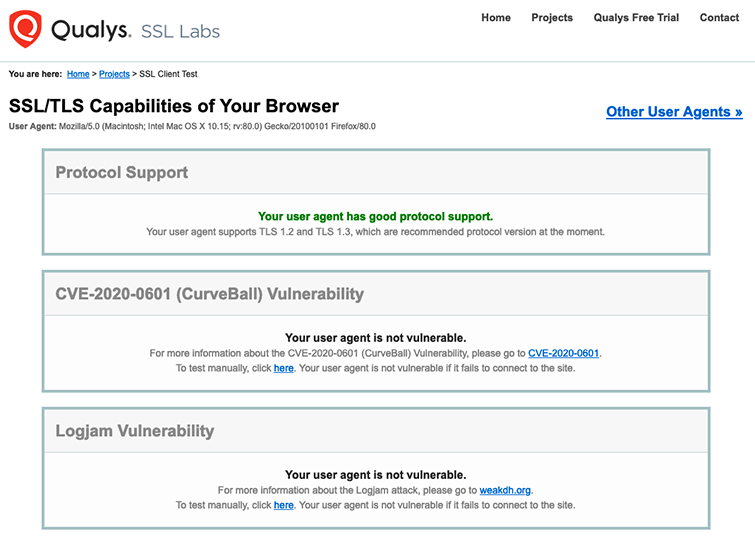
Task: Click the page title SSL/TLS Capabilities heading
Action: click(x=174, y=106)
